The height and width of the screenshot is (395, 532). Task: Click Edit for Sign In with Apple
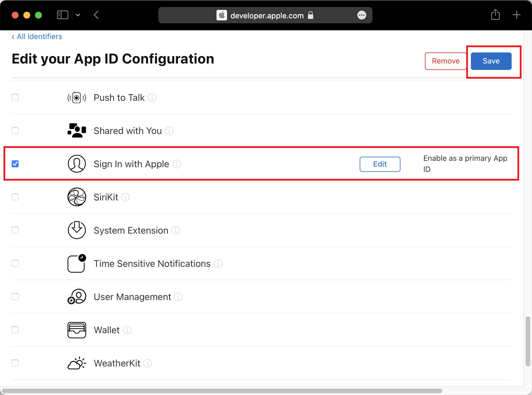click(380, 164)
